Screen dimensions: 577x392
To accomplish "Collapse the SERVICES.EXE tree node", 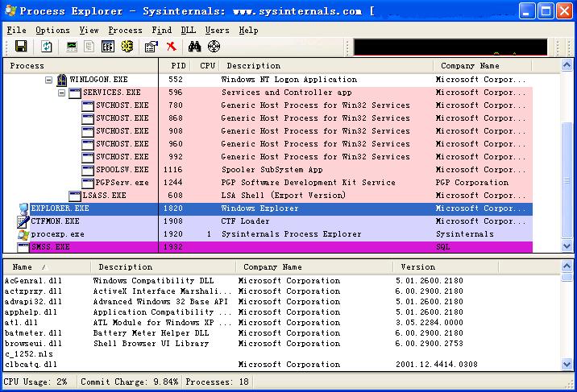I will 62,93.
